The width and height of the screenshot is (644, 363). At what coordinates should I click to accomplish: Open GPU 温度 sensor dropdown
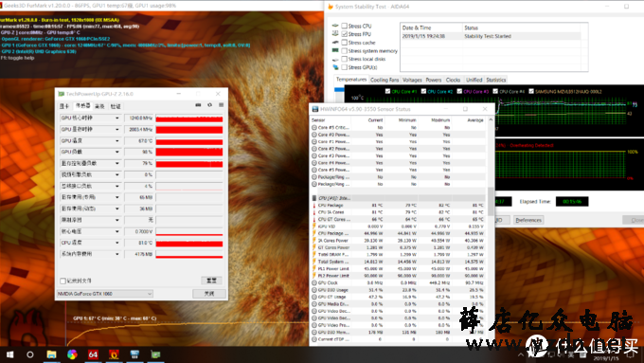[x=117, y=141]
